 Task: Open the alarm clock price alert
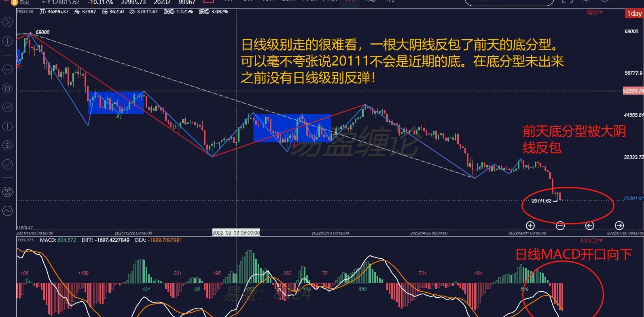(7, 192)
